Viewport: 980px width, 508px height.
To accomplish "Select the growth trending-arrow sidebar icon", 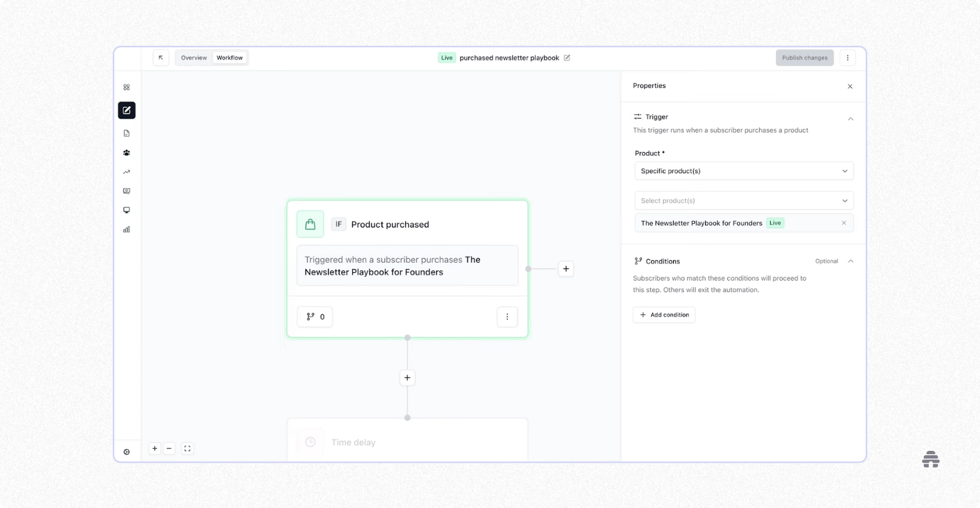I will (126, 172).
